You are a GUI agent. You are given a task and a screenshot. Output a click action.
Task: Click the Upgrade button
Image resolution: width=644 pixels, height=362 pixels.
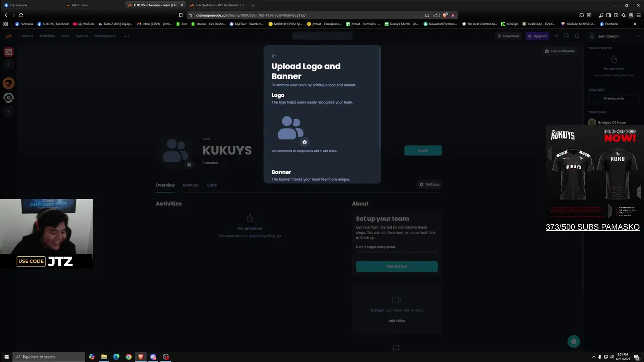coord(537,36)
